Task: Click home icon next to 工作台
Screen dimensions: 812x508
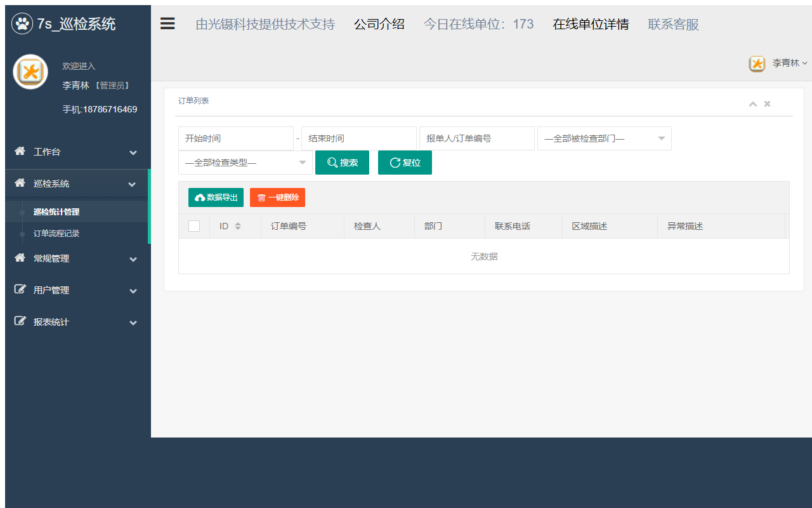Action: point(20,151)
